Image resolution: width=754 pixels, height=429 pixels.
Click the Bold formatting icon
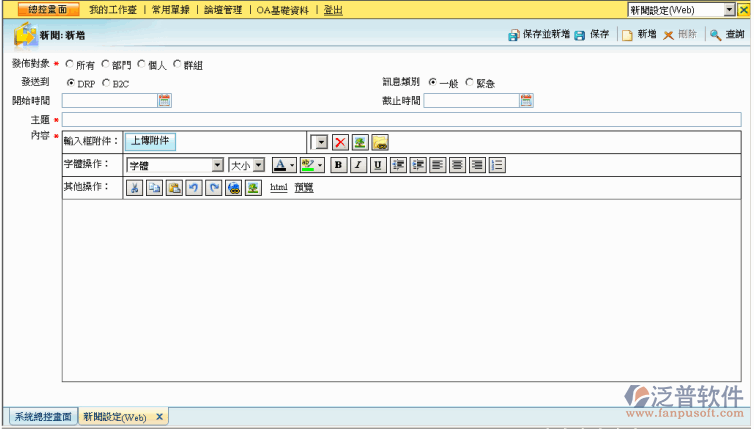pyautogui.click(x=339, y=165)
